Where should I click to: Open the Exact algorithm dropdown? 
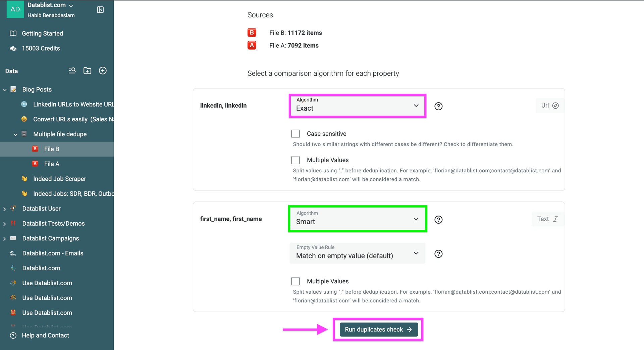(x=357, y=106)
